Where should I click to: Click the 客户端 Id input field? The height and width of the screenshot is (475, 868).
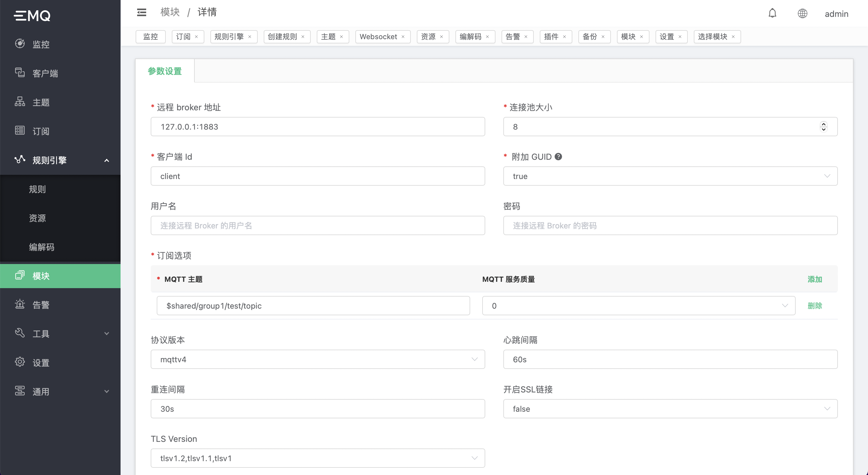click(x=317, y=176)
